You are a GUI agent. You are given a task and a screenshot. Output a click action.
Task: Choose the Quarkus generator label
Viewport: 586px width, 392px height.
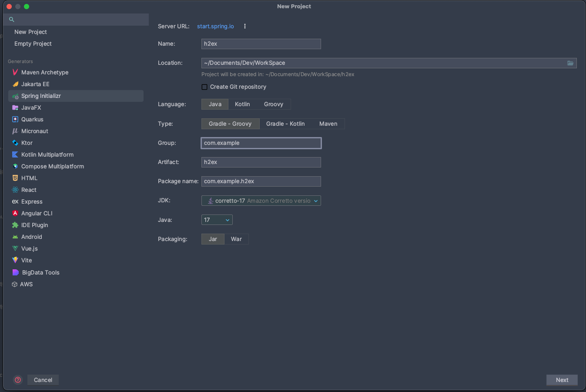point(32,119)
